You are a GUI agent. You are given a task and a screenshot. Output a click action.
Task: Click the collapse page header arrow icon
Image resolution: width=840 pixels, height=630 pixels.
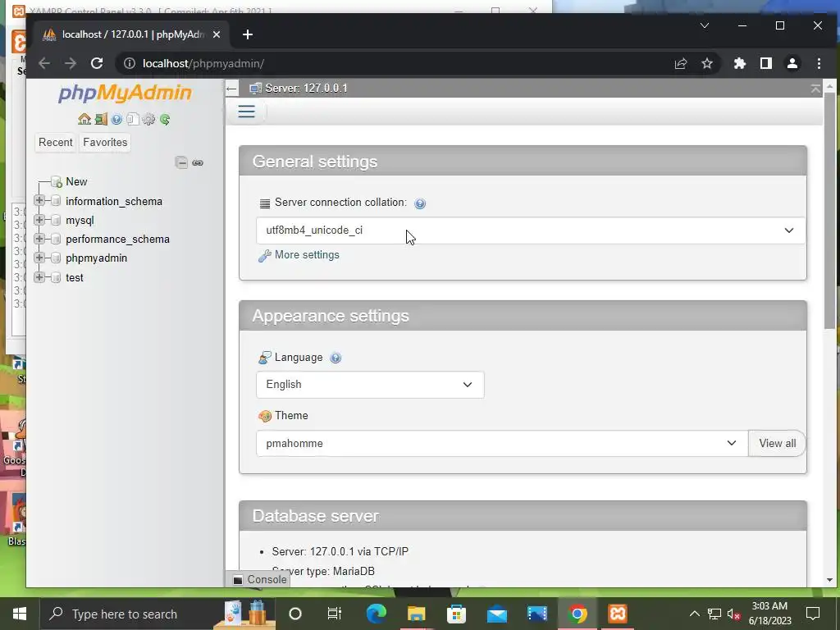click(x=815, y=89)
